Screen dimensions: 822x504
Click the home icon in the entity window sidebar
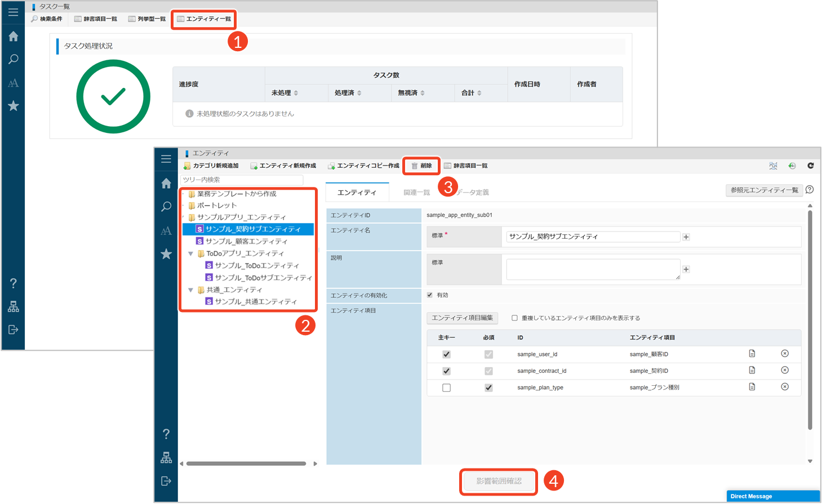click(166, 184)
